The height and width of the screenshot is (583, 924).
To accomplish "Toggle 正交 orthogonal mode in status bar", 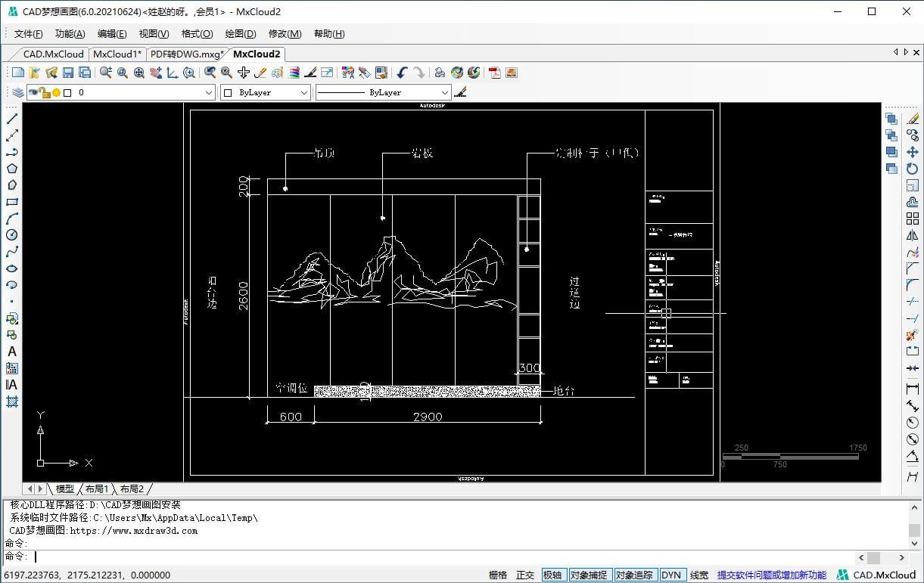I will tap(525, 575).
